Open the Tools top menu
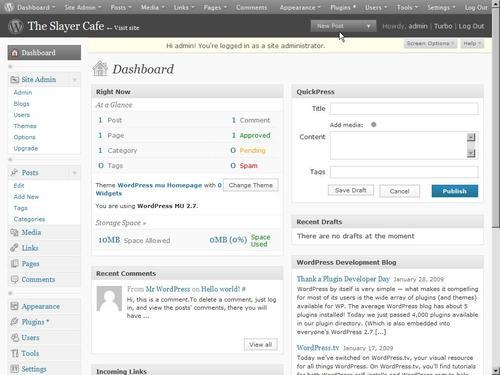The image size is (500, 375). tap(407, 7)
